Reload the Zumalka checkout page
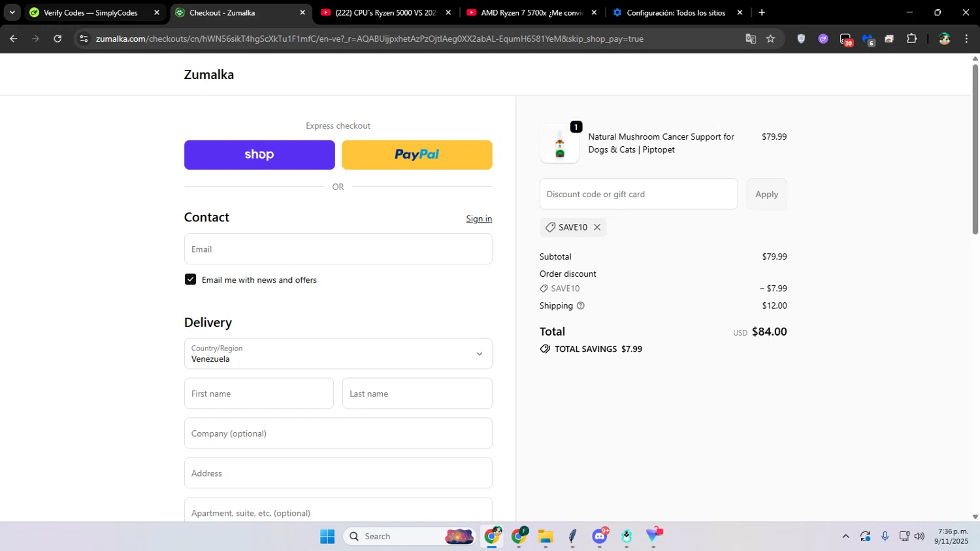 57,39
